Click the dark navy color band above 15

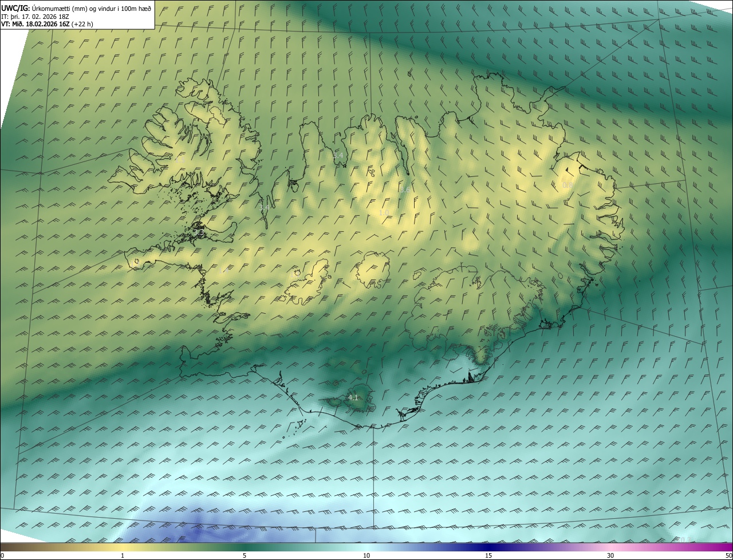(x=488, y=547)
